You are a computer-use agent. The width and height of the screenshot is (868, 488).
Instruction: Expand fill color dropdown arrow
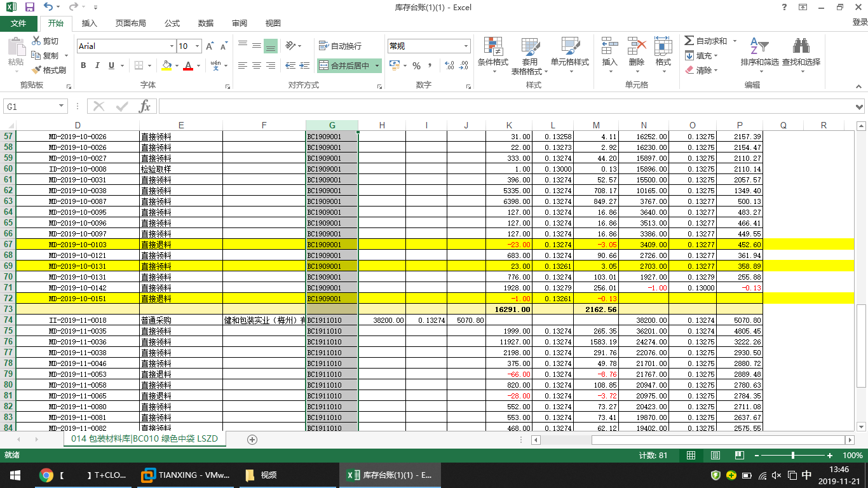pyautogui.click(x=176, y=65)
